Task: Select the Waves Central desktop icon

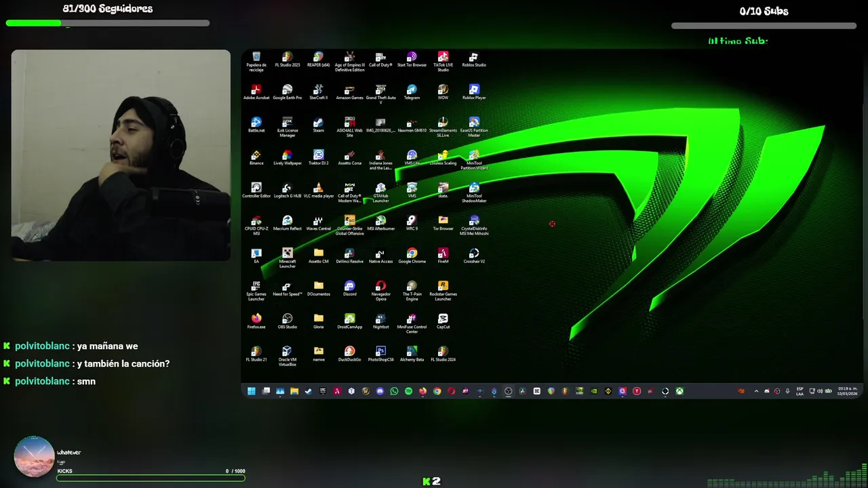Action: point(319,222)
